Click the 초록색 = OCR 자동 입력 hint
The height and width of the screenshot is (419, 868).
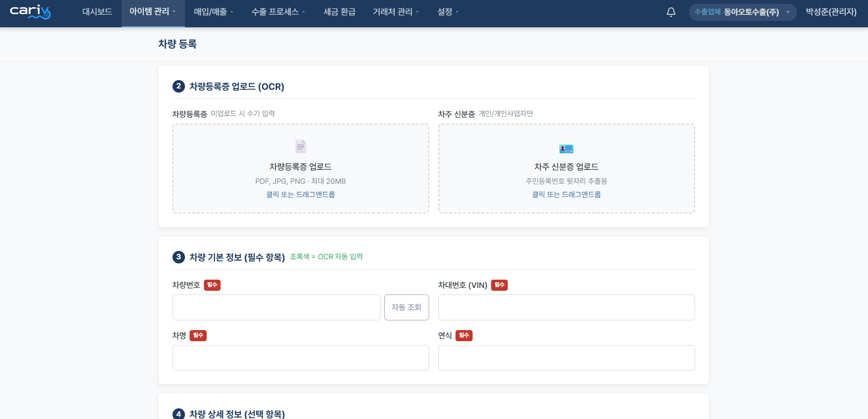[326, 257]
